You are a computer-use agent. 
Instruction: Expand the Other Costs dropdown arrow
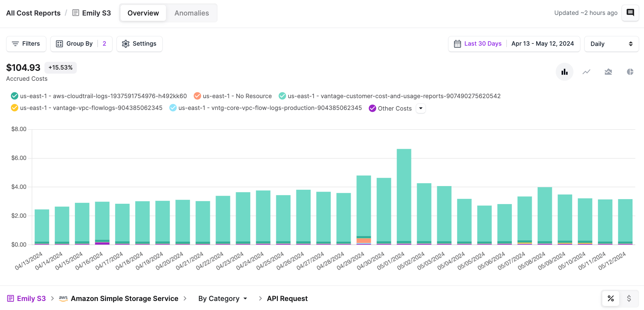tap(421, 108)
